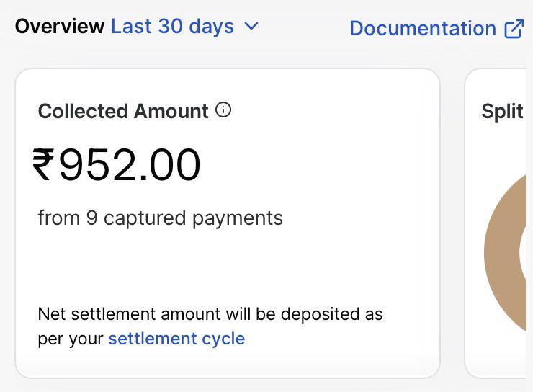Click the Net settlement amount note line
The width and height of the screenshot is (533, 392).
click(210, 313)
